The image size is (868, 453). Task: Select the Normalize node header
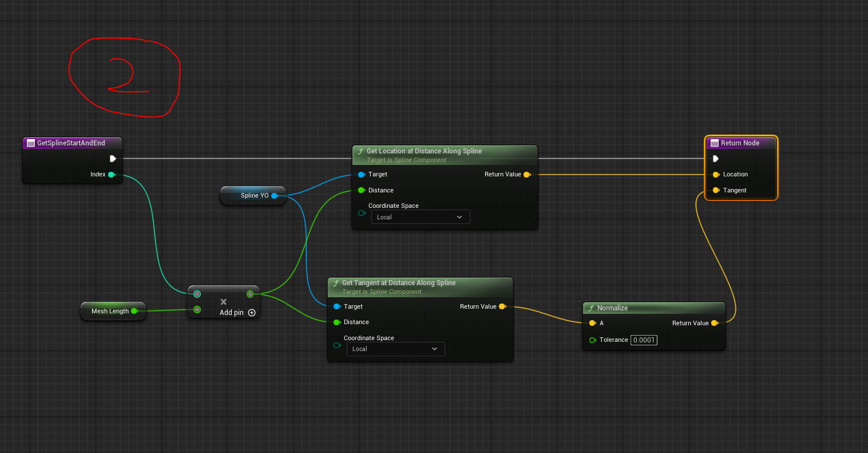click(654, 308)
